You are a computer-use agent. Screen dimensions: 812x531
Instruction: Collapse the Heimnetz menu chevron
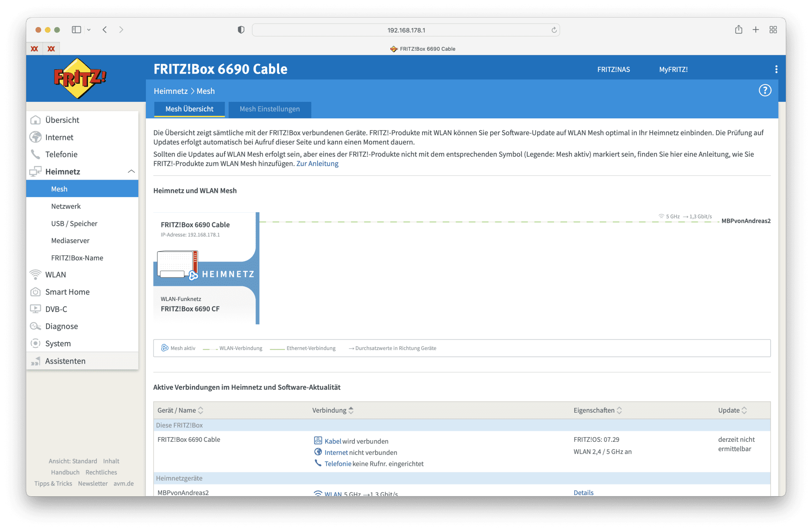click(x=131, y=172)
